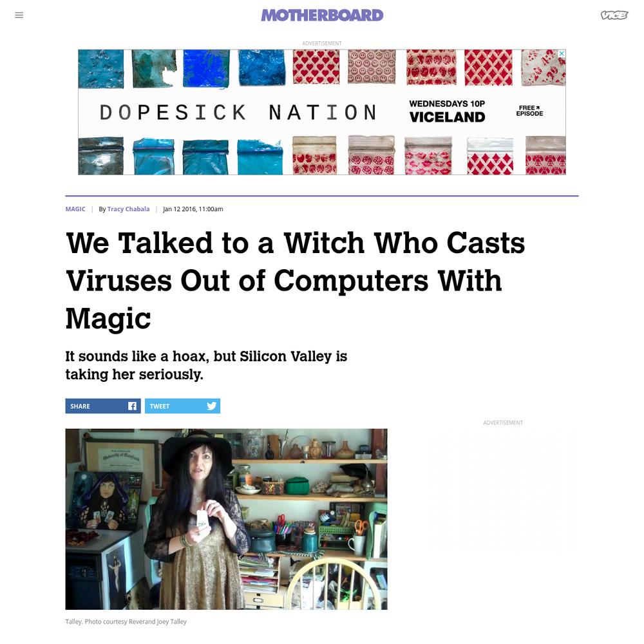Screen dimensions: 644x644
Task: Click the photo caption text
Action: [126, 621]
